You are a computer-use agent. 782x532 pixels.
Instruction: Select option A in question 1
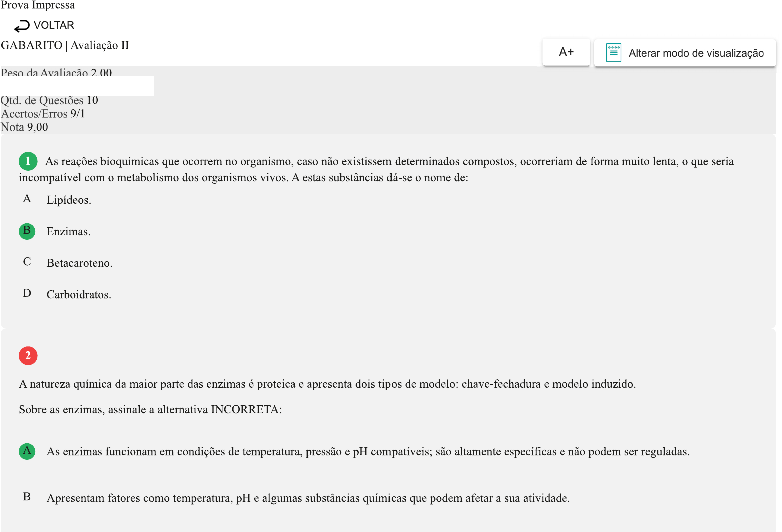pyautogui.click(x=27, y=199)
